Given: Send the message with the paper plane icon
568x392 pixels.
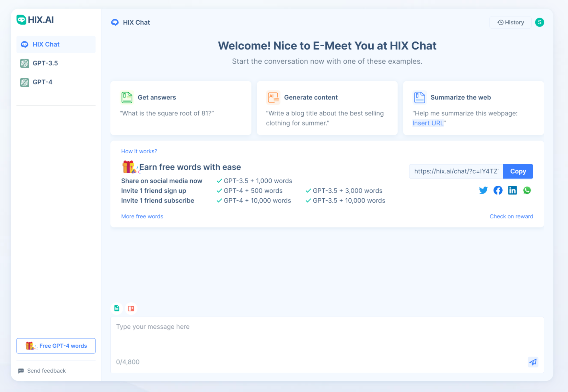Looking at the screenshot, I should pos(533,362).
